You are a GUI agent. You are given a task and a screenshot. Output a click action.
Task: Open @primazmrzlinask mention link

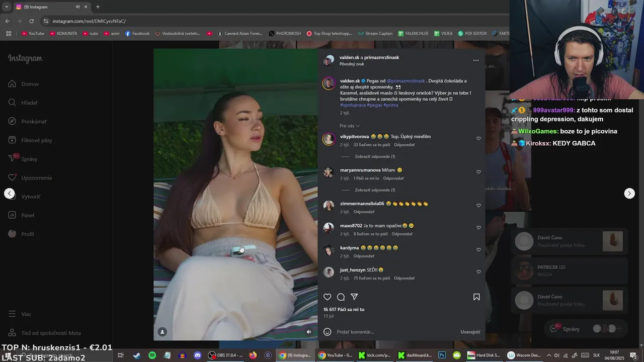click(406, 80)
